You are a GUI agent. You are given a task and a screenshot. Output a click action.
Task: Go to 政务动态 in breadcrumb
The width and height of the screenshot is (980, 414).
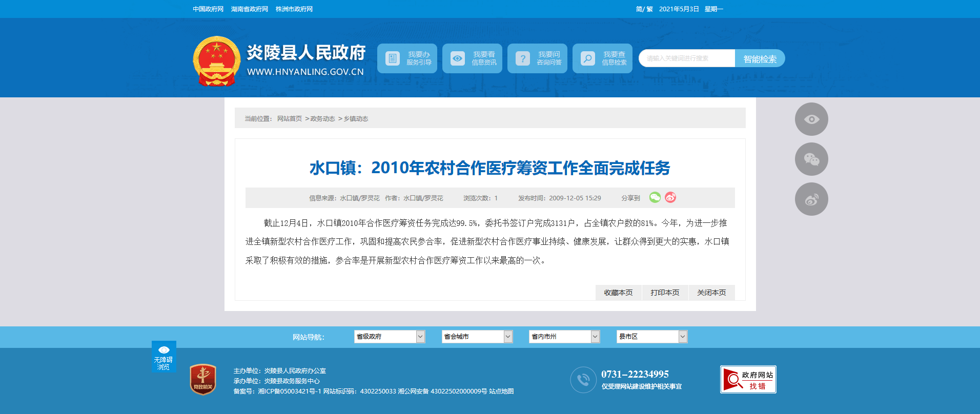pyautogui.click(x=322, y=119)
